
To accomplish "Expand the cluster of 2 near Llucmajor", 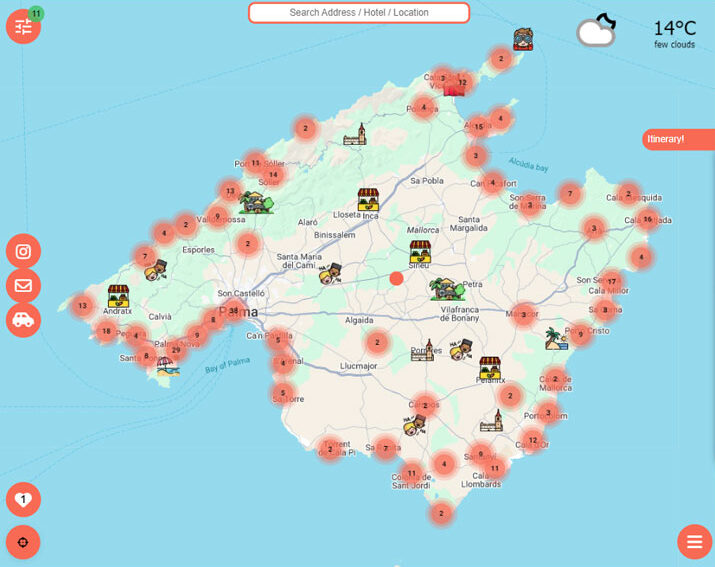I will click(377, 342).
